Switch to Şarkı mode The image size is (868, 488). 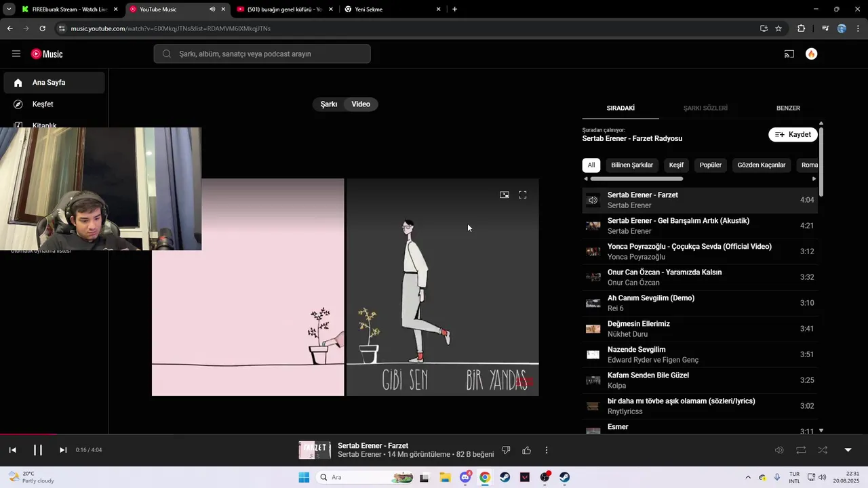click(329, 104)
